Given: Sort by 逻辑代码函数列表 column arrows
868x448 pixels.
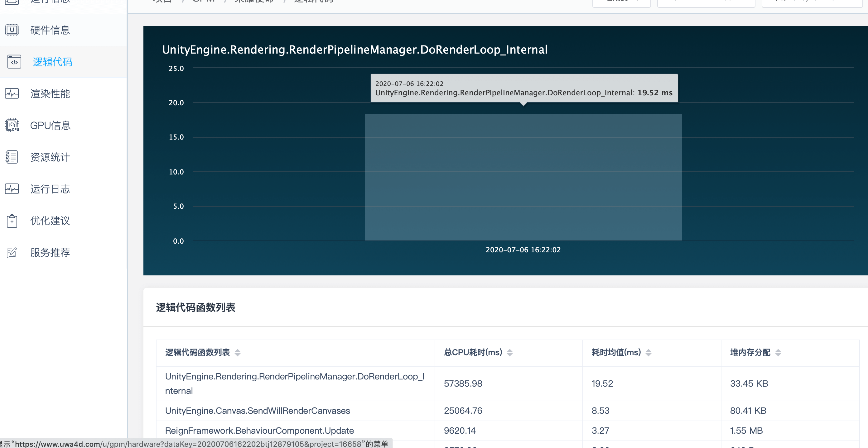Looking at the screenshot, I should [238, 352].
